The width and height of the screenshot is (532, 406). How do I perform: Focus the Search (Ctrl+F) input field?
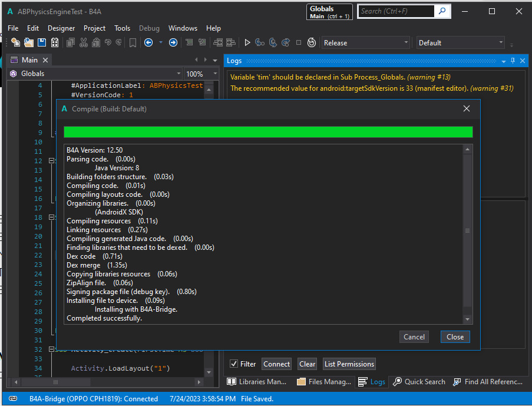pyautogui.click(x=396, y=11)
